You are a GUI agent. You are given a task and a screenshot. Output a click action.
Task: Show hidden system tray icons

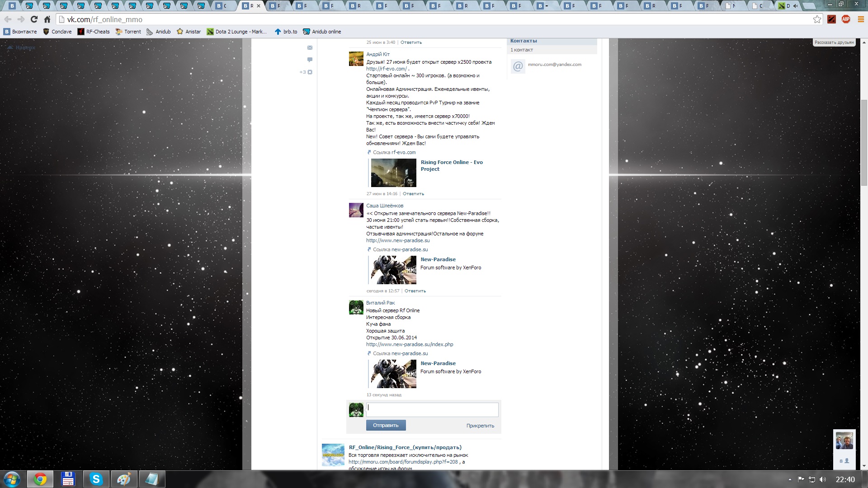click(x=790, y=479)
